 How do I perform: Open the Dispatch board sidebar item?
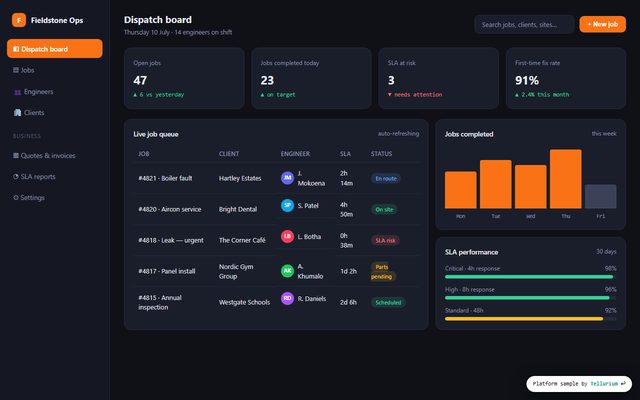55,49
